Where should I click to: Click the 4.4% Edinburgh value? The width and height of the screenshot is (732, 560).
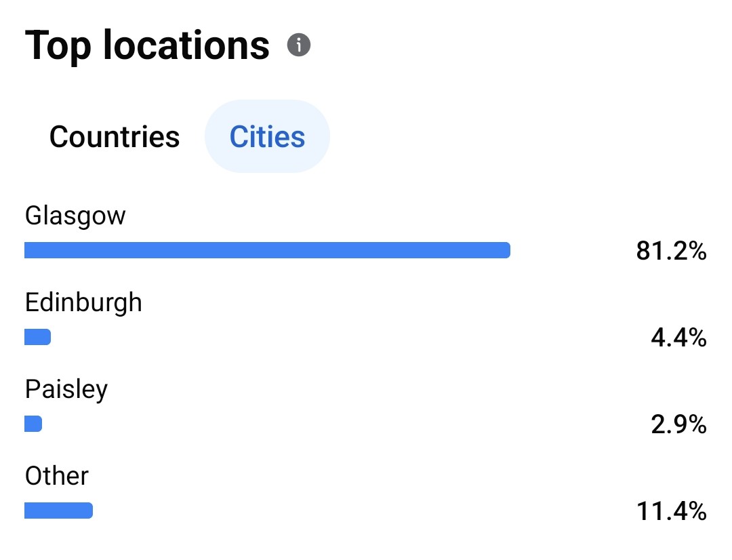tap(678, 338)
